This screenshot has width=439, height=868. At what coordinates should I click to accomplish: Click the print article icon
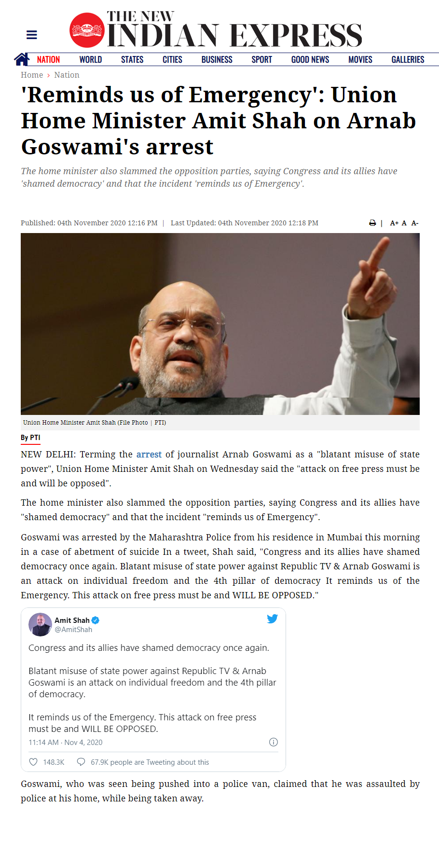[x=372, y=223]
